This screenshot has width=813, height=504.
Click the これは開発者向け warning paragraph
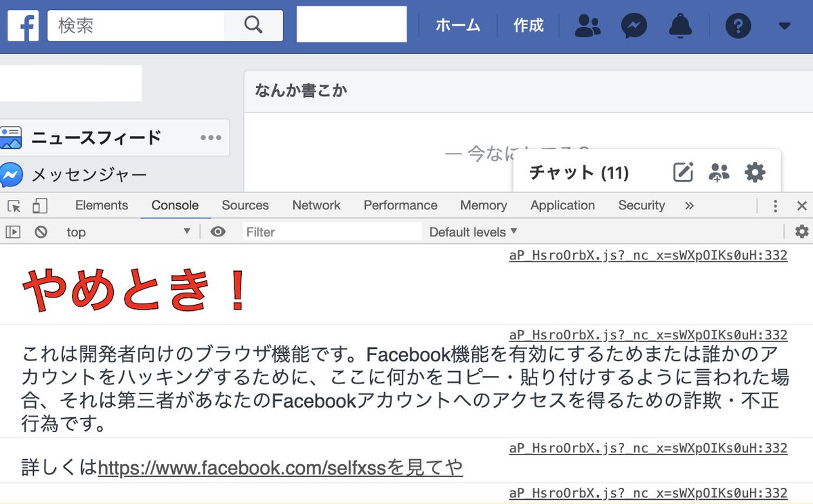pyautogui.click(x=405, y=389)
